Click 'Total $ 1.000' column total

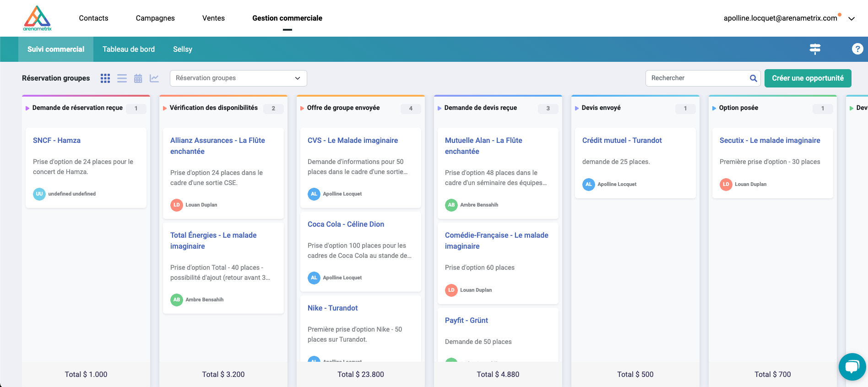tap(86, 374)
